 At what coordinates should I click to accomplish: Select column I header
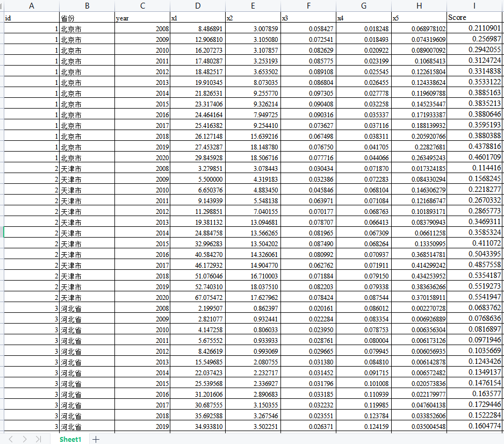[474, 6]
